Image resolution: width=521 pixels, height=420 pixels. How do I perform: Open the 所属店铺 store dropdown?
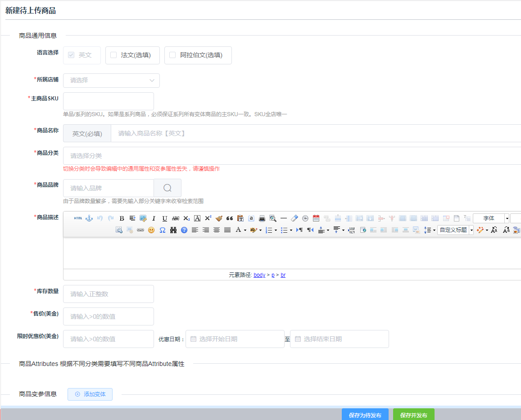[x=111, y=81]
